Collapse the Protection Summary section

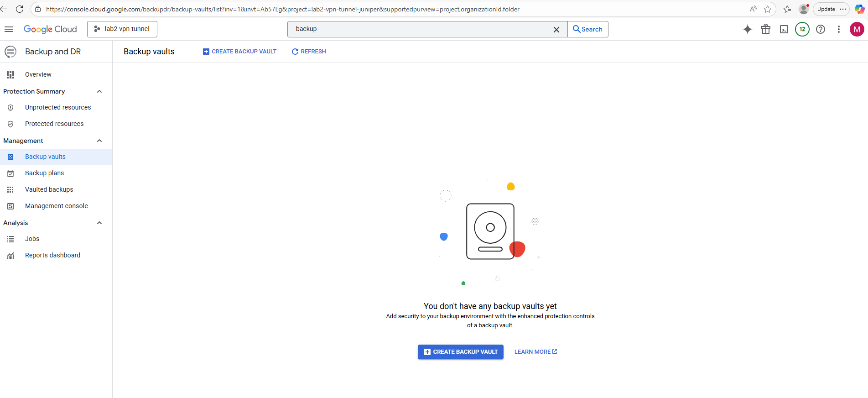tap(99, 91)
